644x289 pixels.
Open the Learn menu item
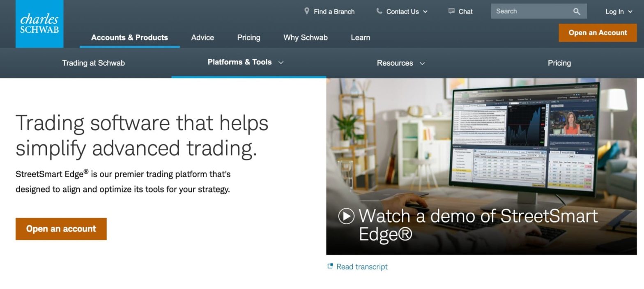tap(360, 37)
